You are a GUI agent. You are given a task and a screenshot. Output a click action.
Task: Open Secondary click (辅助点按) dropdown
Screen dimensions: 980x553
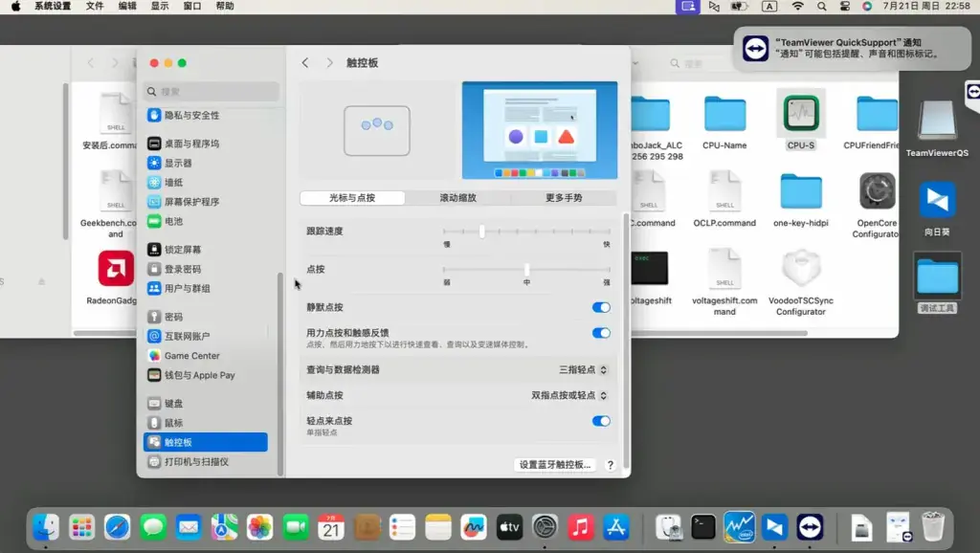click(568, 395)
